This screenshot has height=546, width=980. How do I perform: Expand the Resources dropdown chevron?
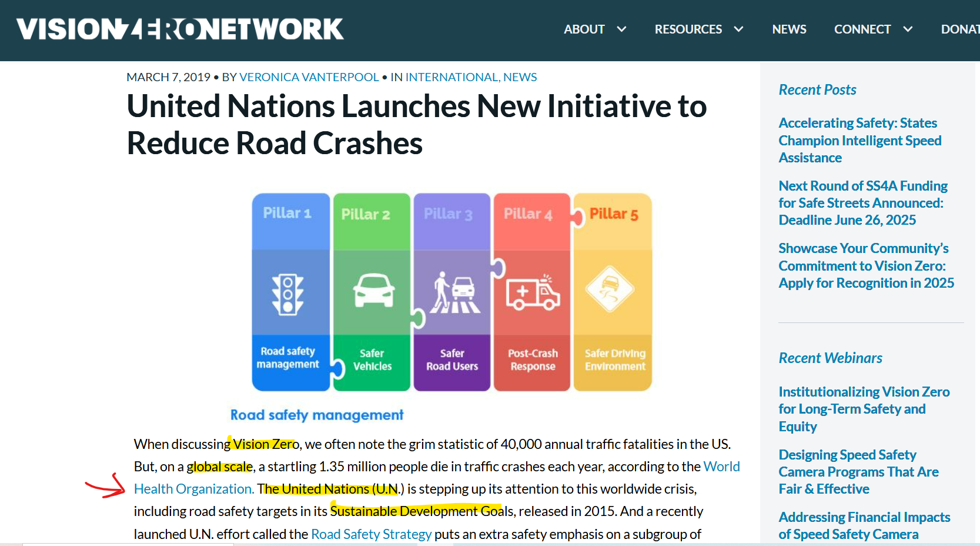coord(739,29)
